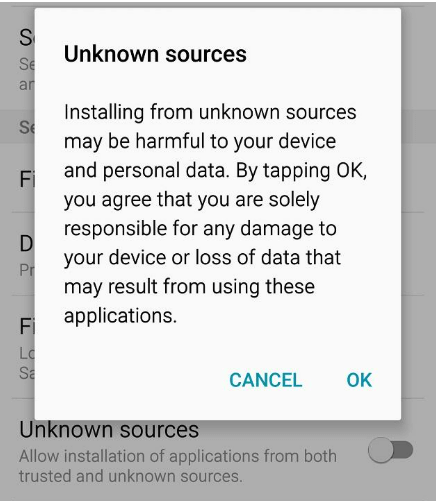Open the first partially hidden 'Fi' setting
The image size is (436, 501).
27,179
